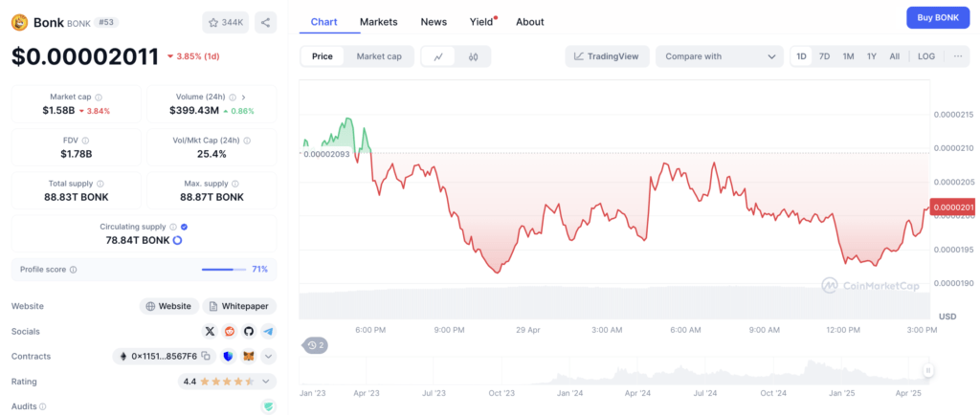The width and height of the screenshot is (980, 415).
Task: Click the Oct '23 point on overview timeline
Action: pos(501,394)
